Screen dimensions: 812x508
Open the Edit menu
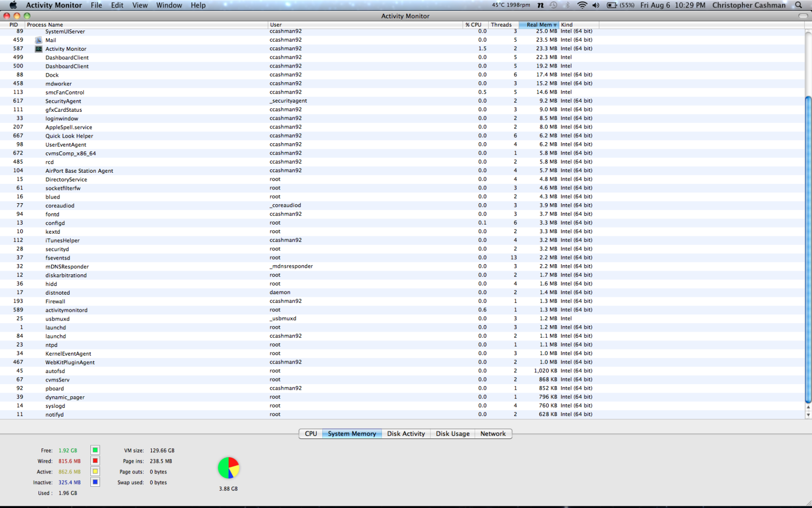pyautogui.click(x=117, y=5)
